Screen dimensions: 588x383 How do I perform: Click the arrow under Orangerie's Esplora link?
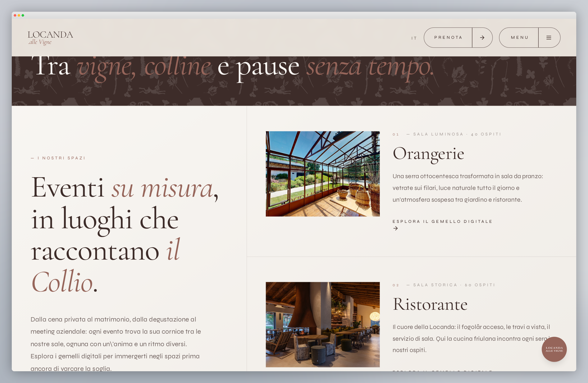396,228
